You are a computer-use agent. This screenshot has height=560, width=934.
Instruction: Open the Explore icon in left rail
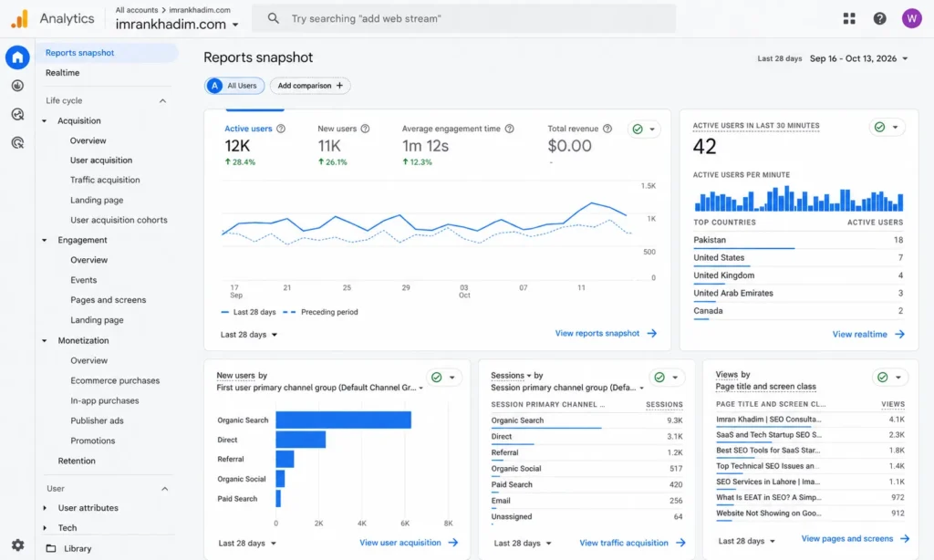[17, 114]
